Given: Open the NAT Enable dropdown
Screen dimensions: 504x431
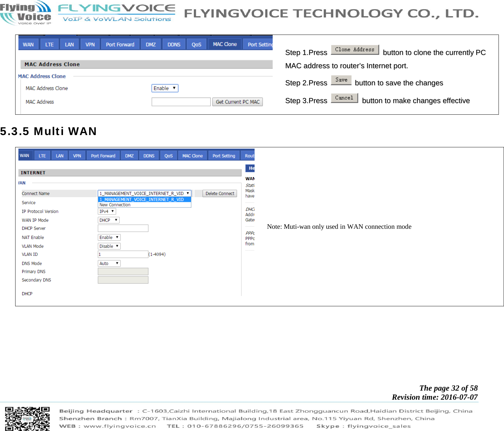Looking at the screenshot, I should click(x=109, y=237).
